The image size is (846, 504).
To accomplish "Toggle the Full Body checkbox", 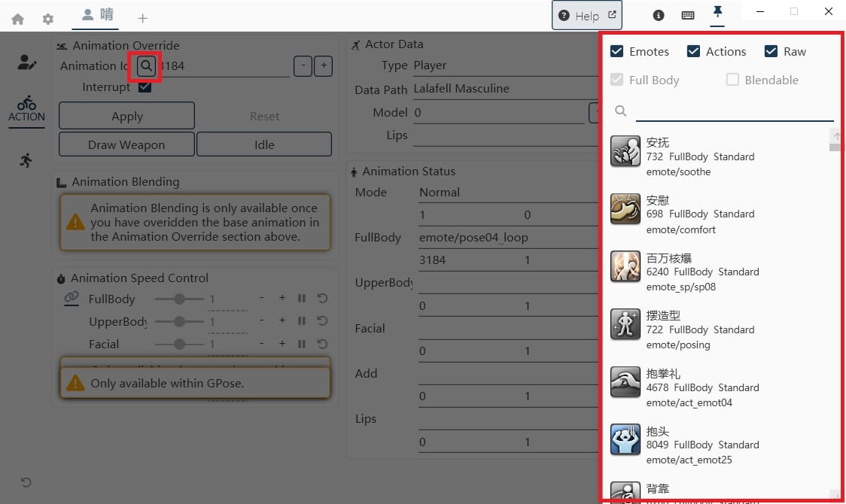I will [x=616, y=80].
